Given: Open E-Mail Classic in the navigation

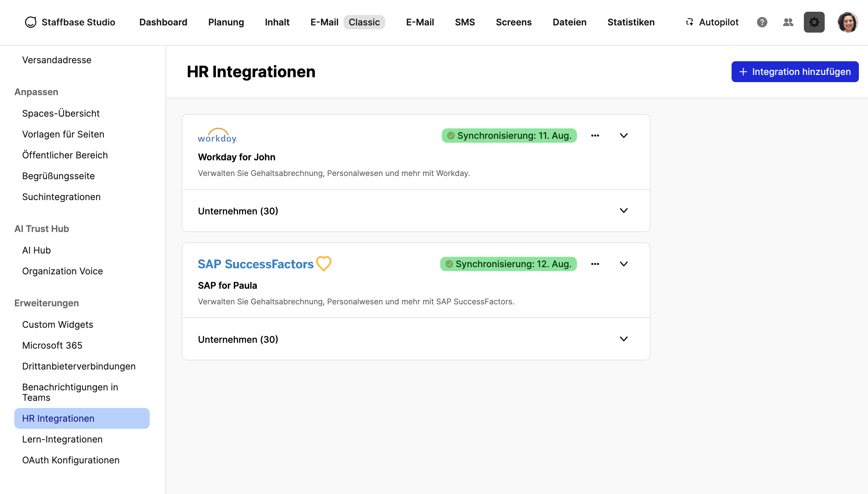Looking at the screenshot, I should pyautogui.click(x=347, y=22).
